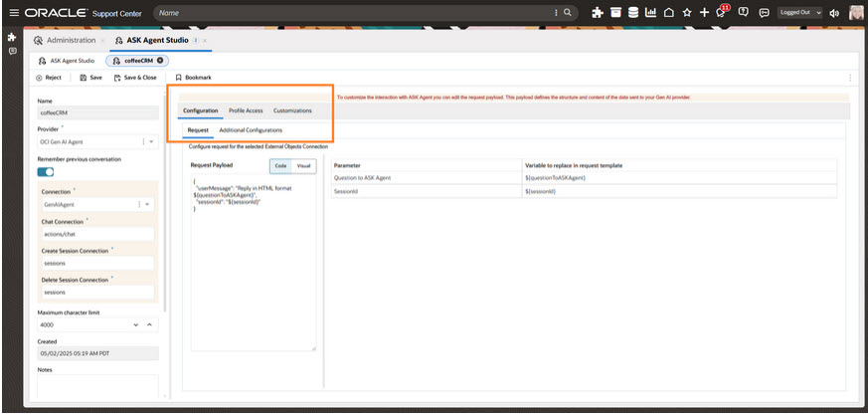
Task: Expand the Connection dropdown arrow
Action: pos(147,204)
